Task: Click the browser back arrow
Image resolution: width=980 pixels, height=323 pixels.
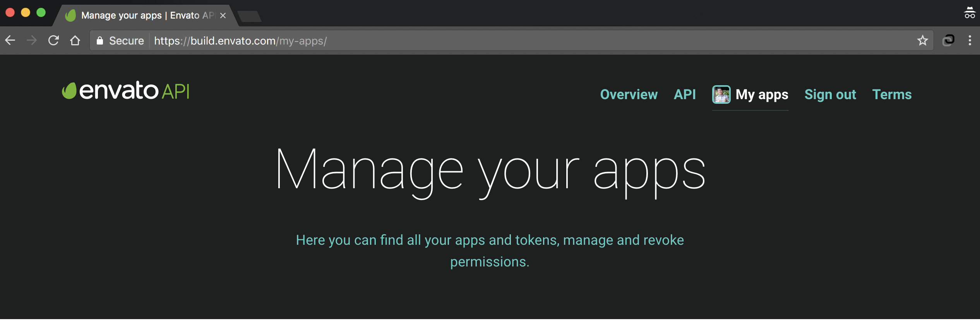Action: [10, 40]
